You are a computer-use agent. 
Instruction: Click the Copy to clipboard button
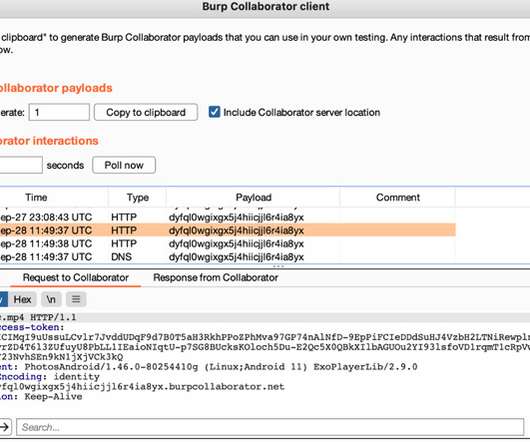tap(146, 112)
